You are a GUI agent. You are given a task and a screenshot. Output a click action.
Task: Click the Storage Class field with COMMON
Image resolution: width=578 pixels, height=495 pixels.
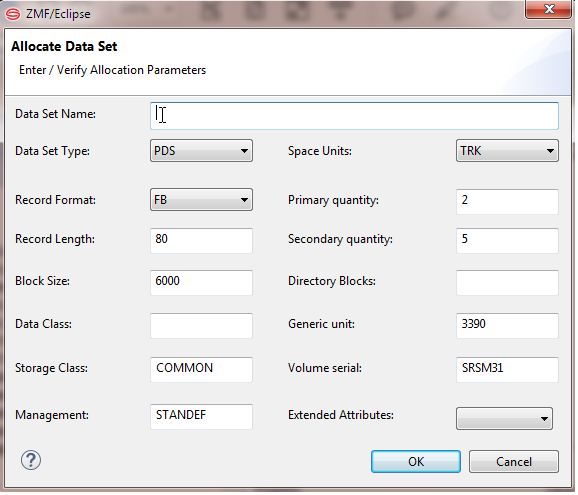[202, 371]
